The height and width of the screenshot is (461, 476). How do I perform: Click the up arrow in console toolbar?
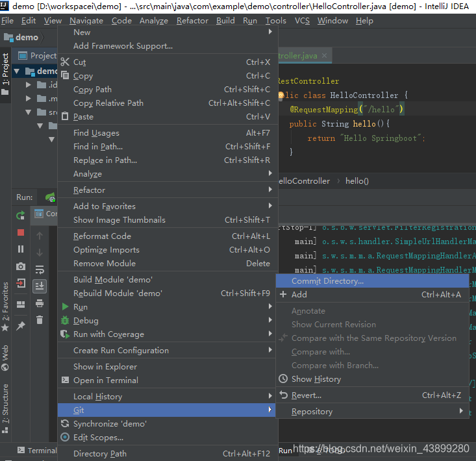[40, 236]
